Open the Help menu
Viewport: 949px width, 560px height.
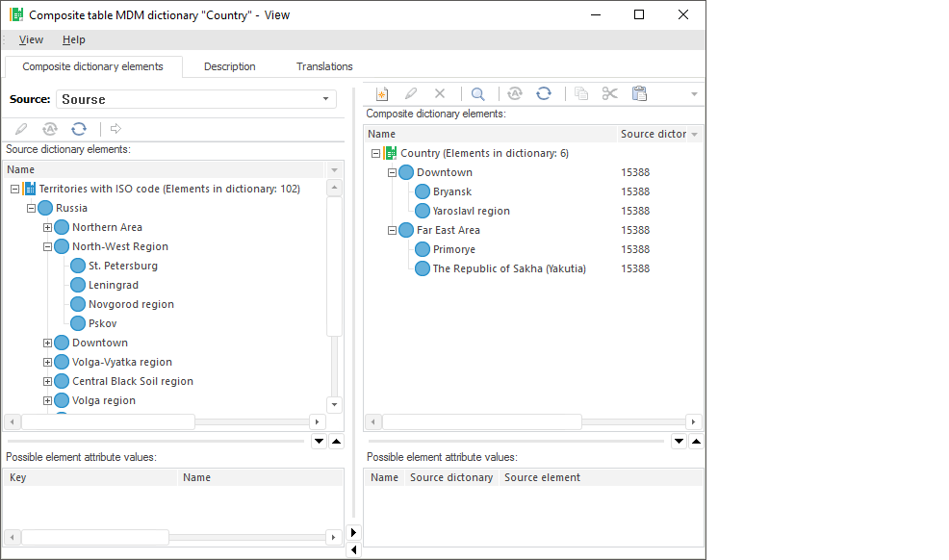coord(74,39)
